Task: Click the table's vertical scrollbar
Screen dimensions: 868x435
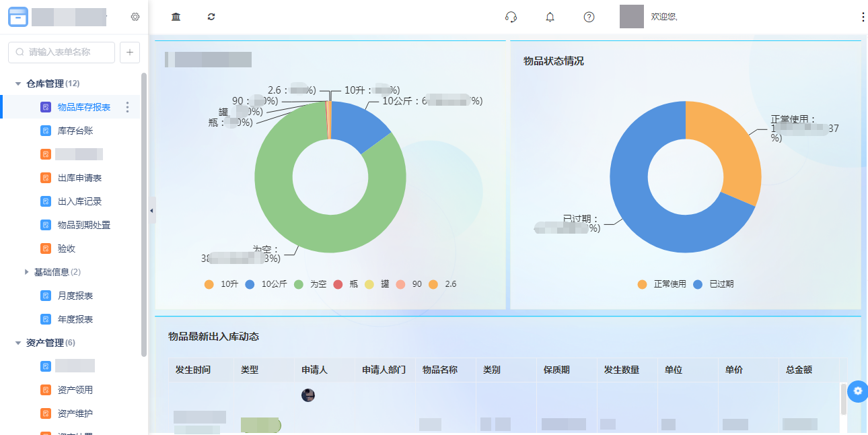Action: point(844,399)
